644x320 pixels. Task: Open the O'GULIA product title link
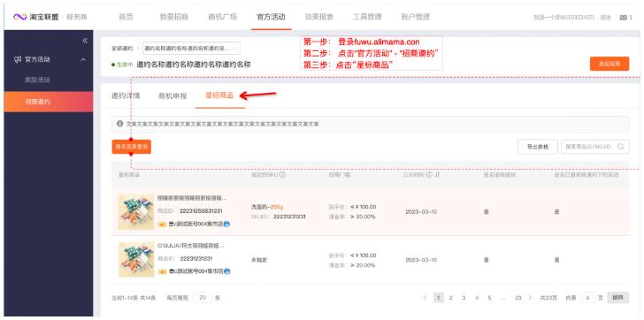[x=192, y=246]
